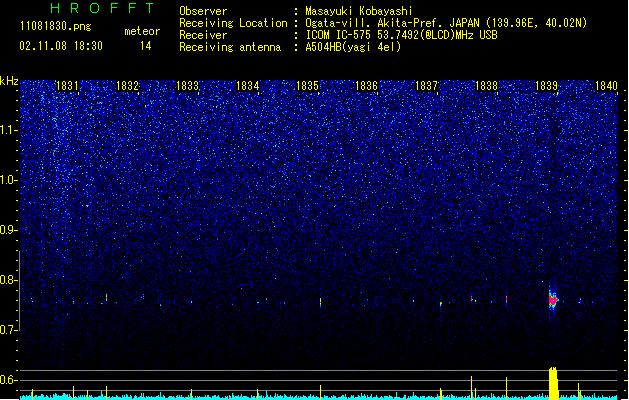The height and width of the screenshot is (400, 629).
Task: Click the date stamp 02.11.08 18:30
Action: pos(61,46)
